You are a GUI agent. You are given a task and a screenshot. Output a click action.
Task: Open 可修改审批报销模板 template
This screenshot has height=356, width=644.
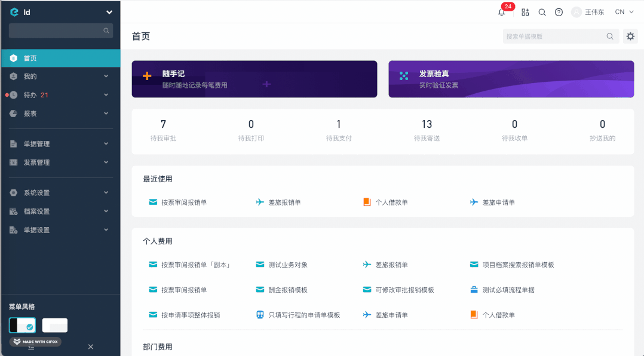click(398, 290)
